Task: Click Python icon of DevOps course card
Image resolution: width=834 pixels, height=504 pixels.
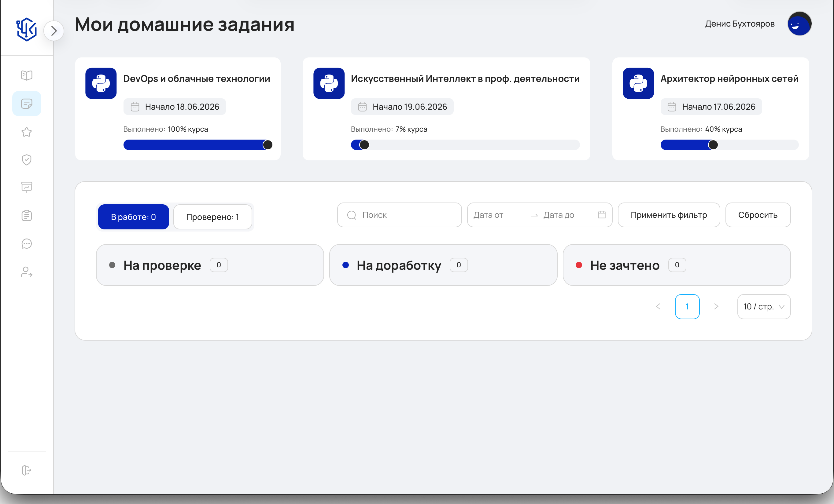Action: [x=101, y=83]
